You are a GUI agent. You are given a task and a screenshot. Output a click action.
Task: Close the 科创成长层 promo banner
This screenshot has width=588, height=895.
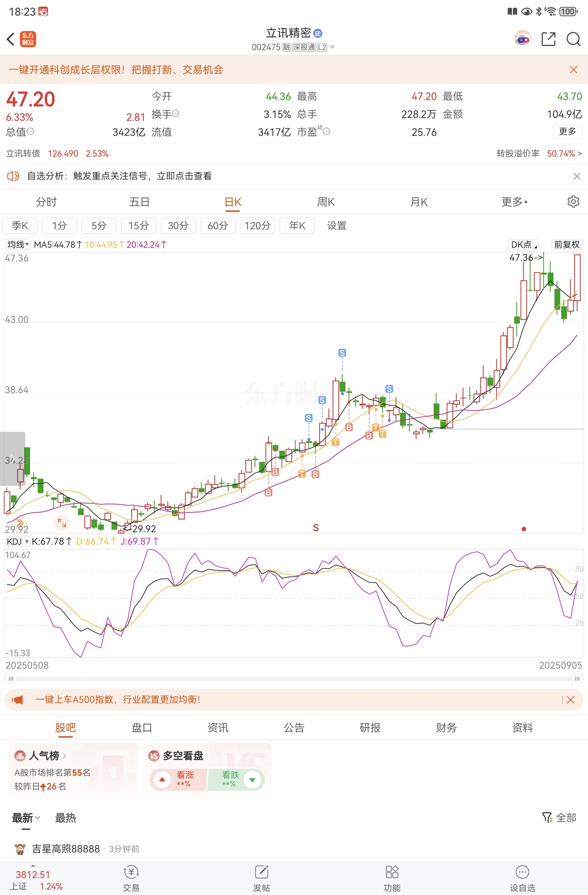[573, 70]
